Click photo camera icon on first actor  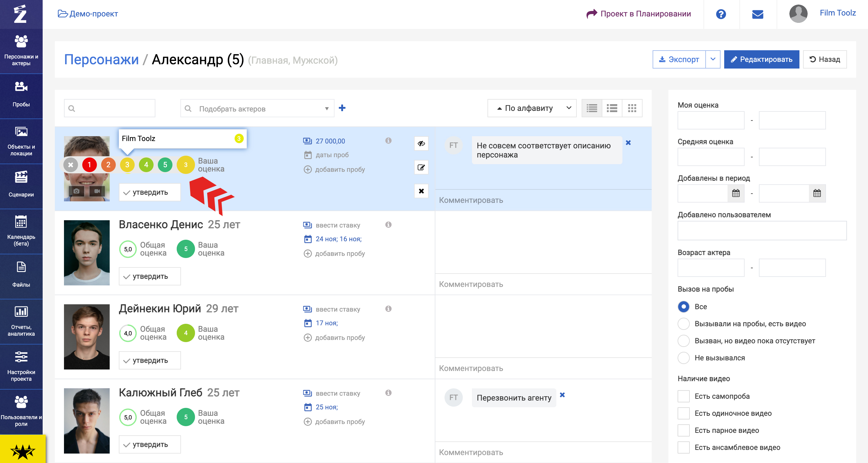pos(76,191)
